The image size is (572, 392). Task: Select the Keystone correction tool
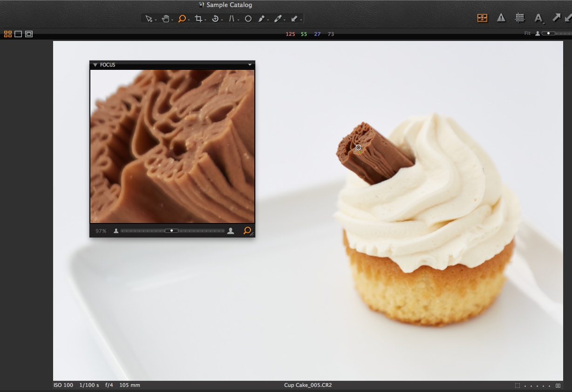point(232,19)
